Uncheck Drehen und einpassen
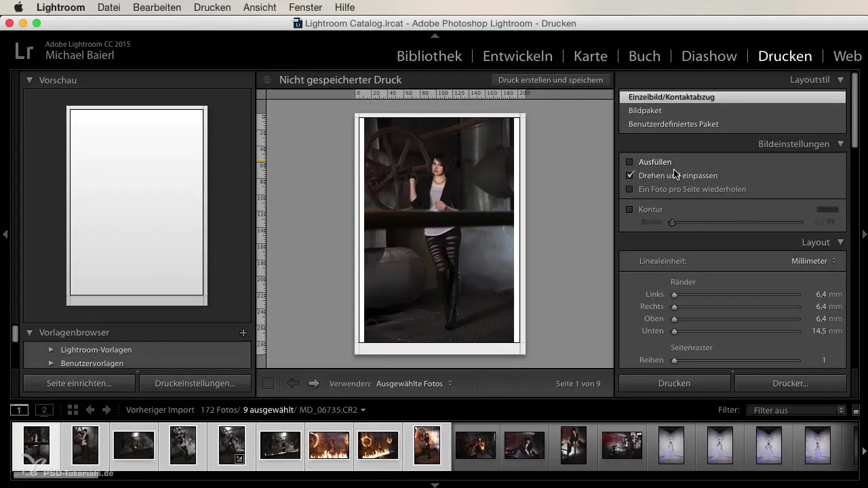Viewport: 868px width, 488px height. pos(629,176)
